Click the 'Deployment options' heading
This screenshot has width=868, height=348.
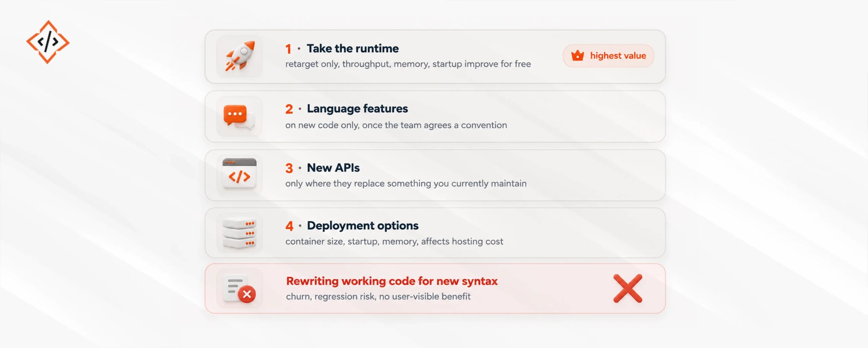coord(363,226)
